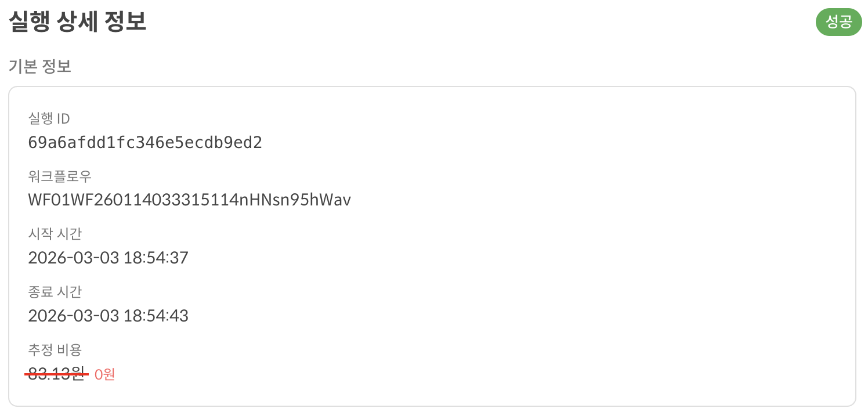The image size is (868, 419).
Task: Click the date portion of the end time value
Action: [x=74, y=316]
